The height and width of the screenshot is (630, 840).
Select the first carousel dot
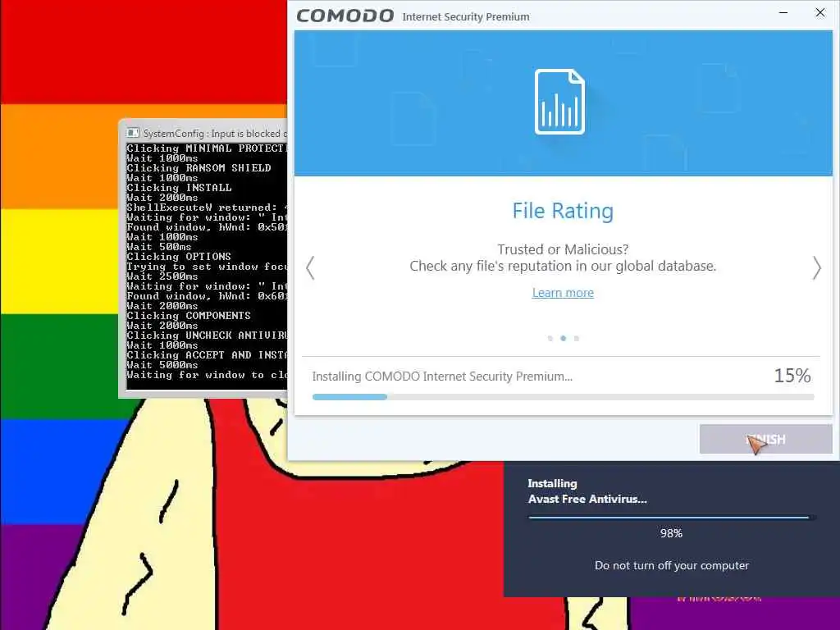tap(550, 339)
